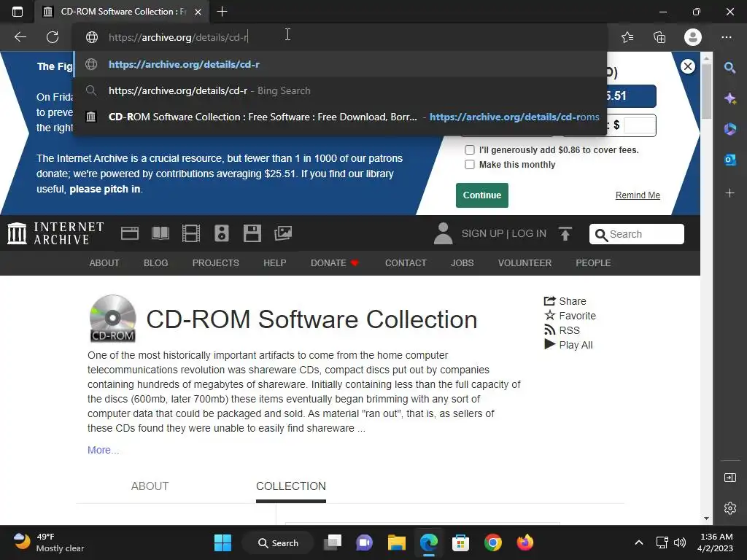
Task: Check 'add $0.86 to cover fees'
Action: pos(470,150)
